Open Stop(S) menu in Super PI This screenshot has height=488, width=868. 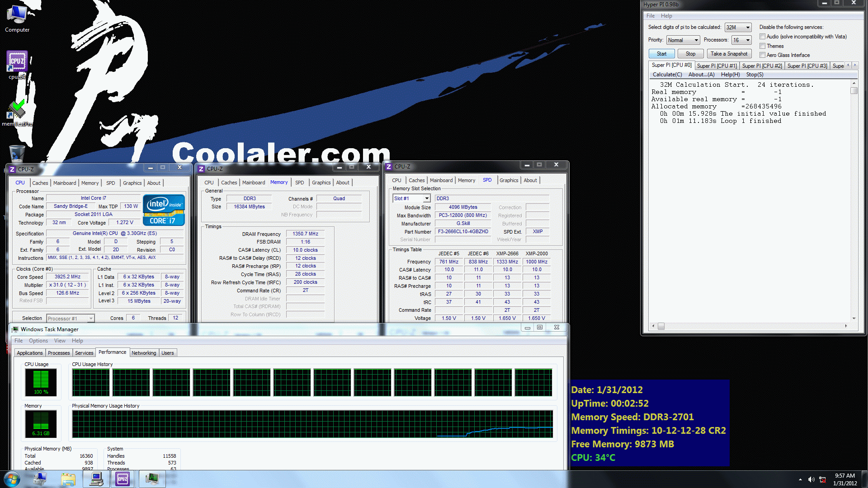(755, 75)
